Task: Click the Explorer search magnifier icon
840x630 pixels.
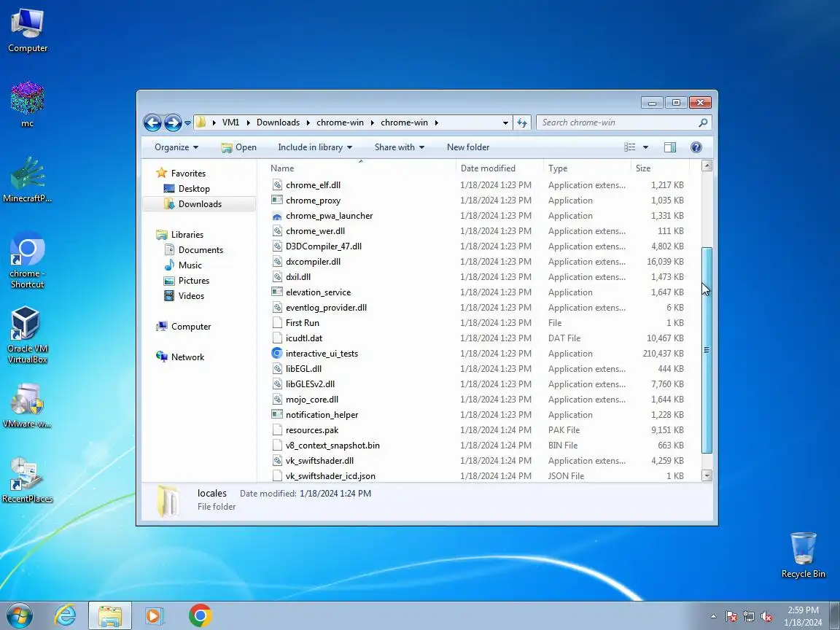Action: tap(703, 122)
